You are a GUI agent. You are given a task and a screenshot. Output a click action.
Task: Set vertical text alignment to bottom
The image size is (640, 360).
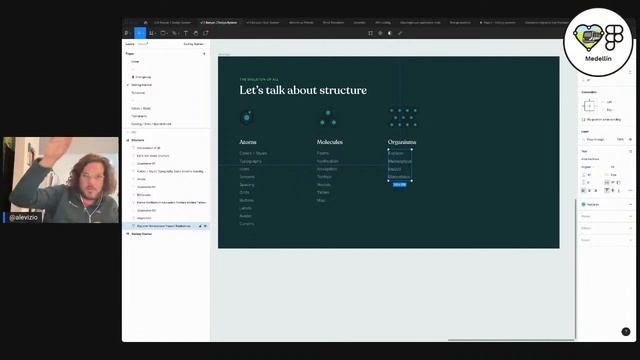(619, 191)
